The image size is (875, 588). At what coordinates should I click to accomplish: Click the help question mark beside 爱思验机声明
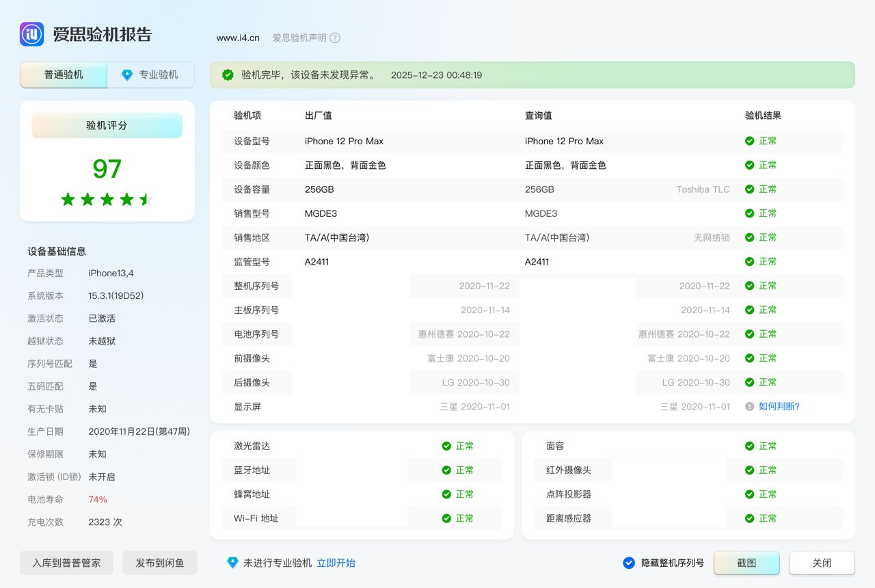coord(335,38)
